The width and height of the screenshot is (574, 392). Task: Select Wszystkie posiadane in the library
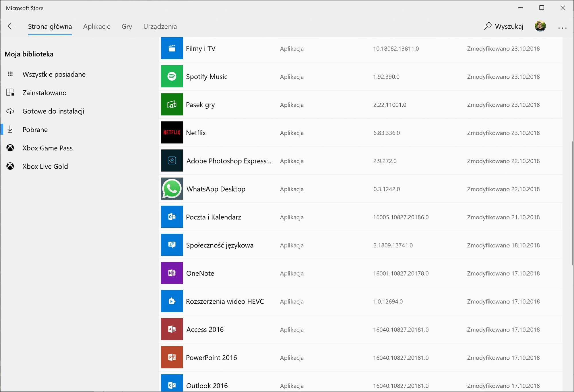(54, 74)
